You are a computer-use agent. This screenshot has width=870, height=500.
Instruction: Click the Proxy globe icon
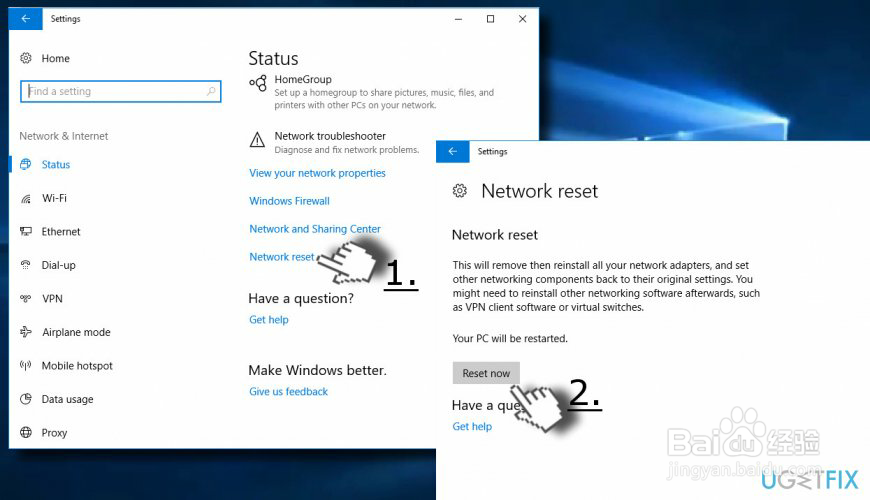point(26,432)
